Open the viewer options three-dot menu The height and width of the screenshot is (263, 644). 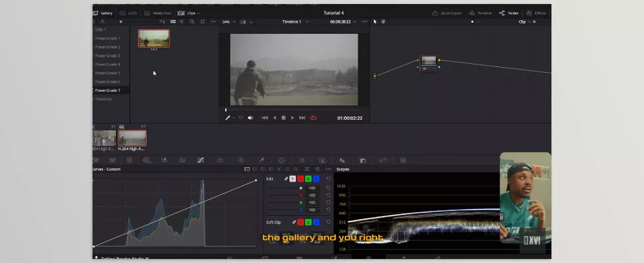pyautogui.click(x=364, y=21)
